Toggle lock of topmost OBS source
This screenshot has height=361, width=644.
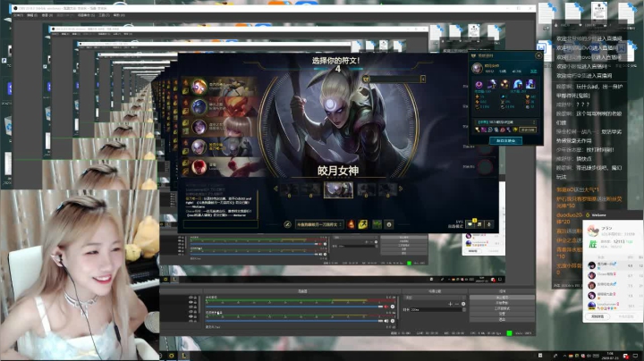point(196,297)
